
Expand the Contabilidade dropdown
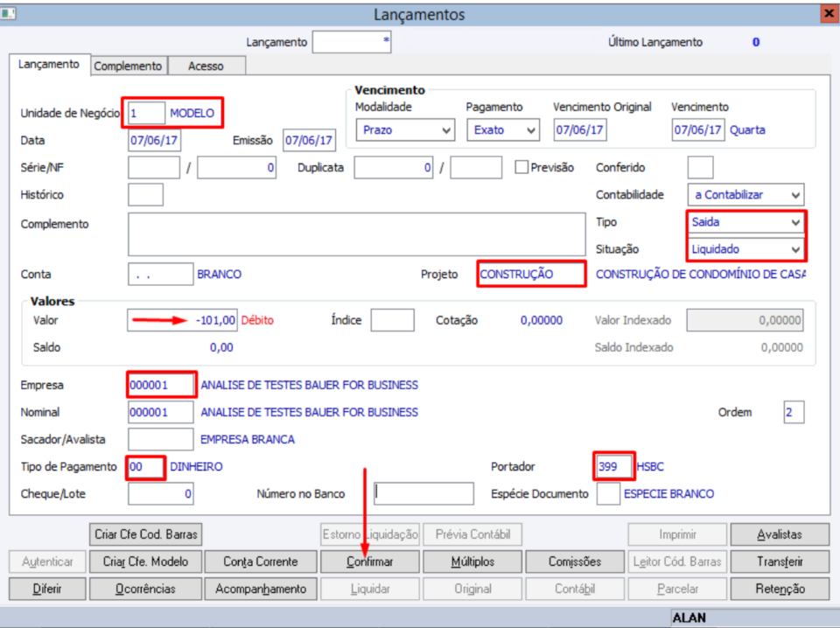coord(745,195)
